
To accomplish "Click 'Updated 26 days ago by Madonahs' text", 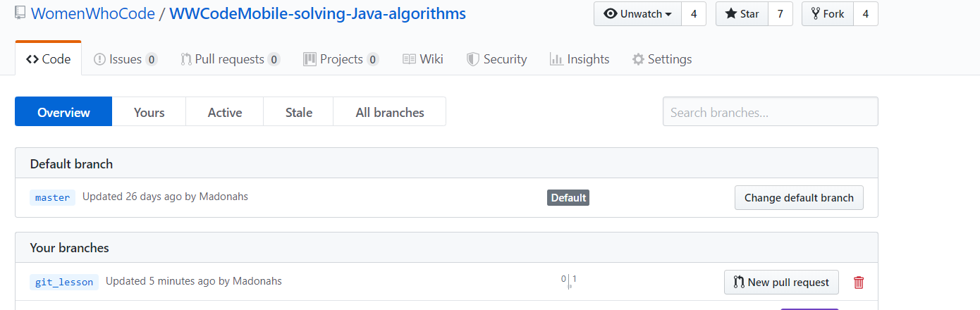I will pyautogui.click(x=165, y=197).
